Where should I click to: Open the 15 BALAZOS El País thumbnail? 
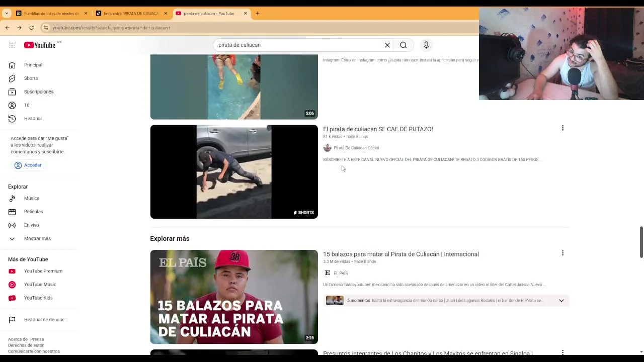[234, 297]
